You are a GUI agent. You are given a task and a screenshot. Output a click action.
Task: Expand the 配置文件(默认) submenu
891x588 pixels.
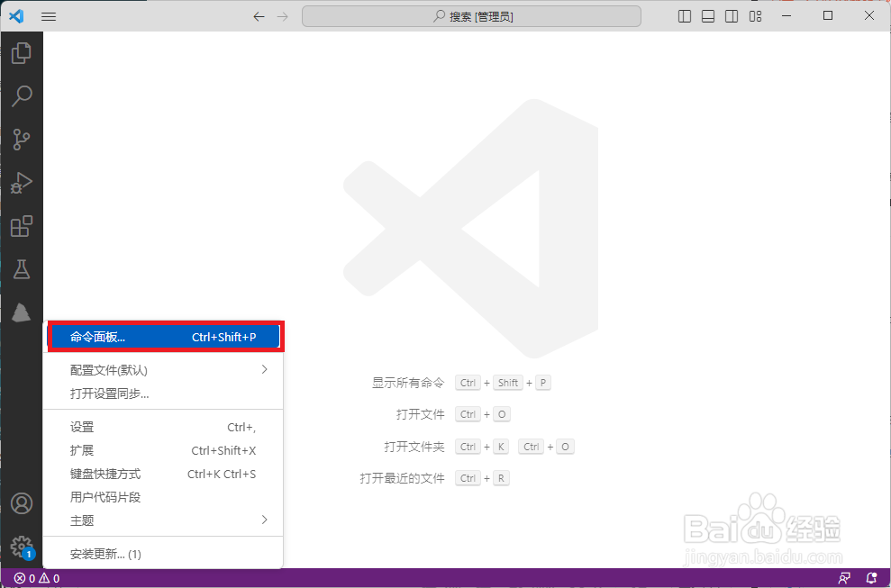point(164,370)
